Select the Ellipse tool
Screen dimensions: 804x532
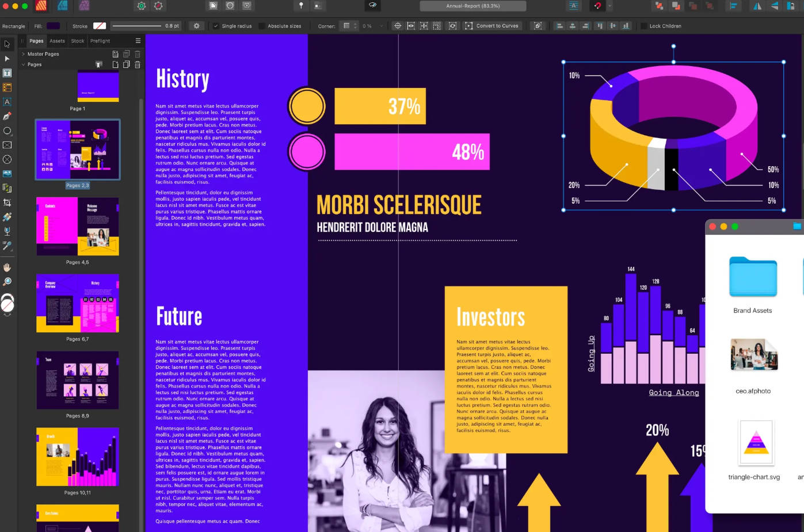[x=7, y=131]
